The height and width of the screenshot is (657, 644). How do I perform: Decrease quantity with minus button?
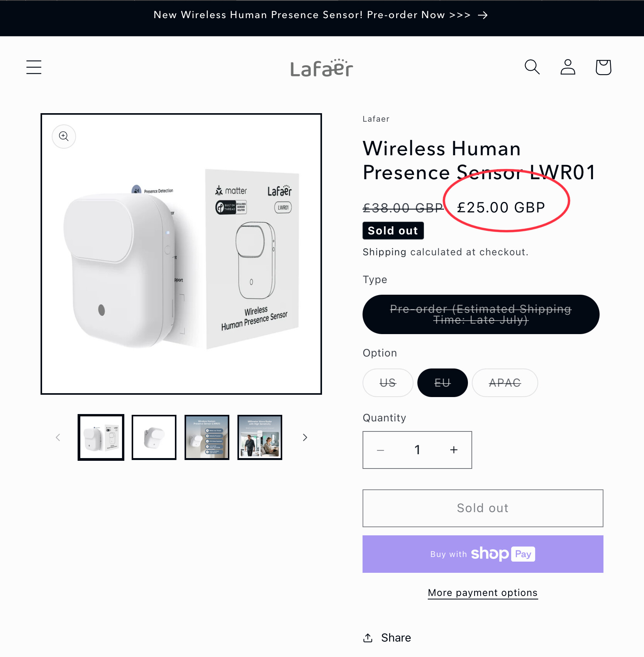(380, 450)
